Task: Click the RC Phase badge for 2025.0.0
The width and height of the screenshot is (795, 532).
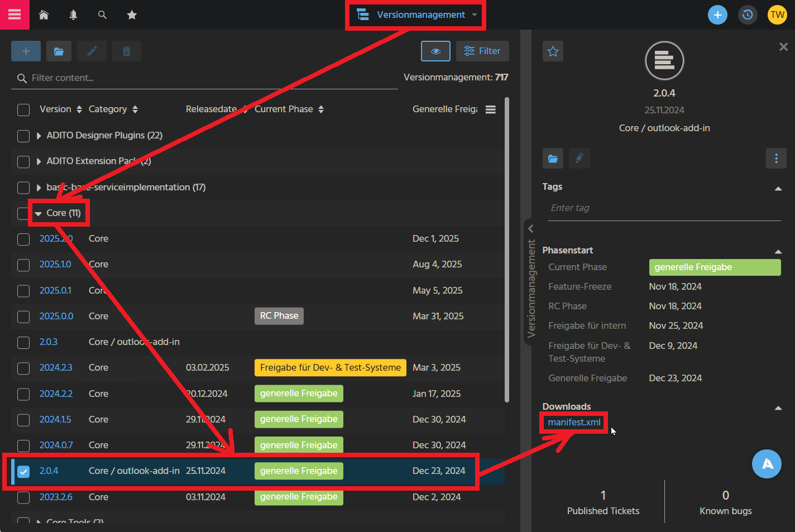Action: pyautogui.click(x=279, y=316)
